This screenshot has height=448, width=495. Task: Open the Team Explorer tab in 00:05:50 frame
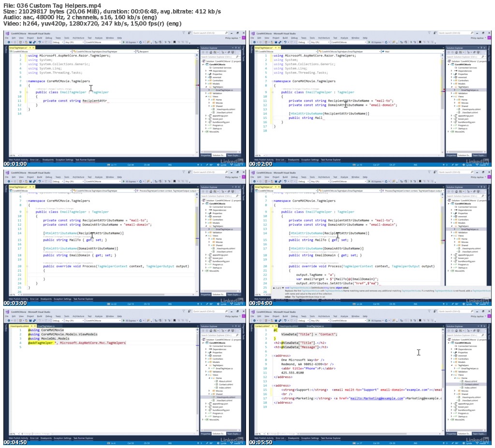pyautogui.click(x=479, y=434)
